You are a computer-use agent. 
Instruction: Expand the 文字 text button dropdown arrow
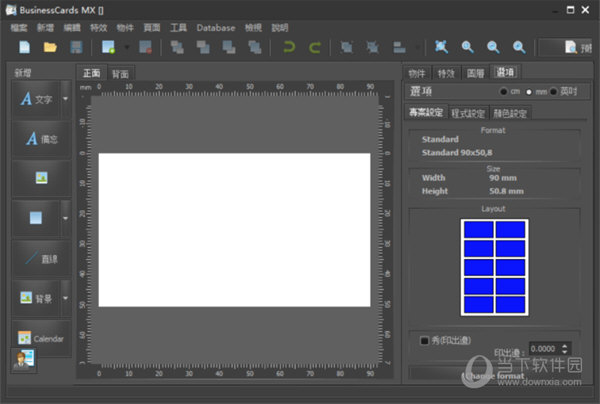point(67,99)
